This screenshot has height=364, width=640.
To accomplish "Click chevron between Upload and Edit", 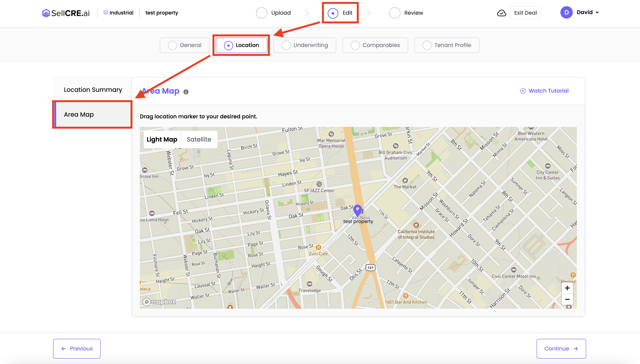I will pos(307,13).
